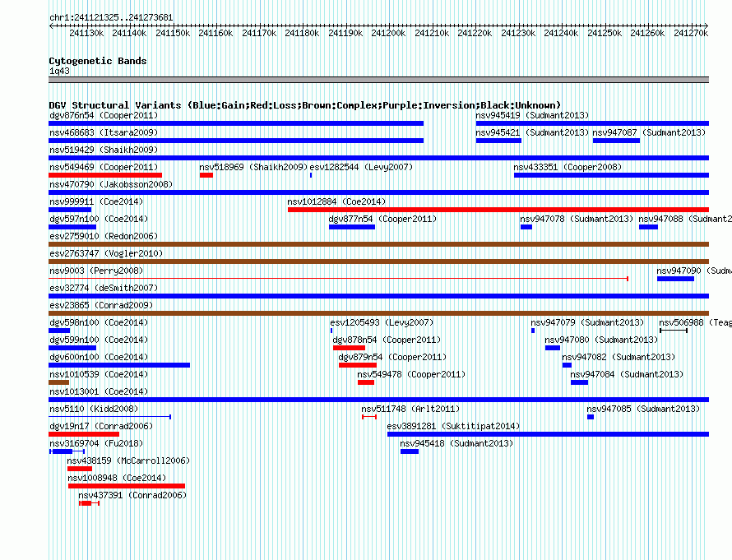Open the nsv947085 (Sudmant2013) label
The height and width of the screenshot is (560, 732).
[643, 409]
